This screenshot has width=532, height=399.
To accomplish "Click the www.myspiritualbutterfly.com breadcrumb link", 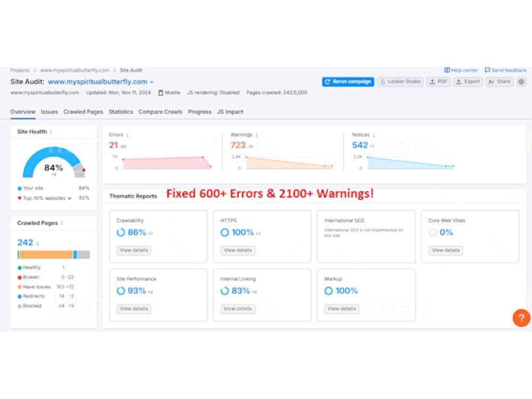I will point(74,70).
